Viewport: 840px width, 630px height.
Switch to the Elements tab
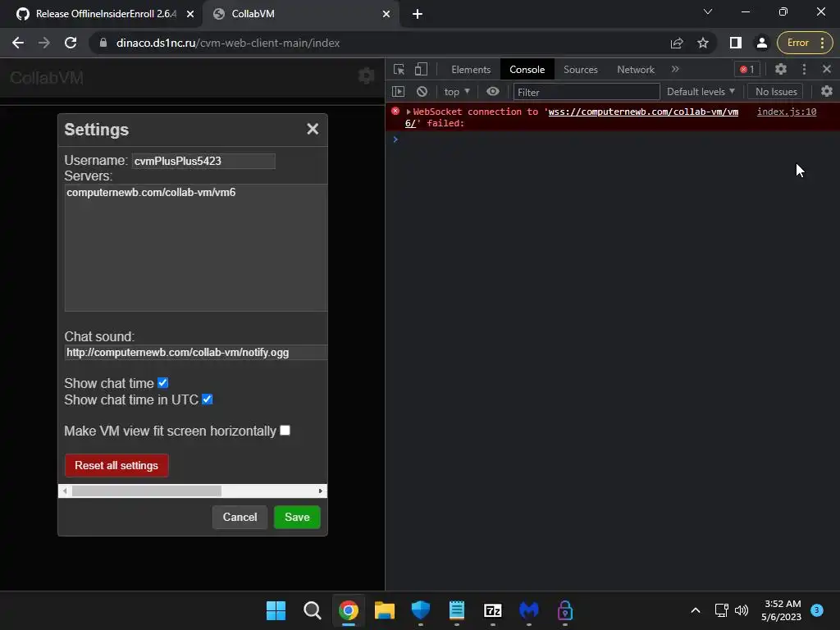[x=471, y=70]
